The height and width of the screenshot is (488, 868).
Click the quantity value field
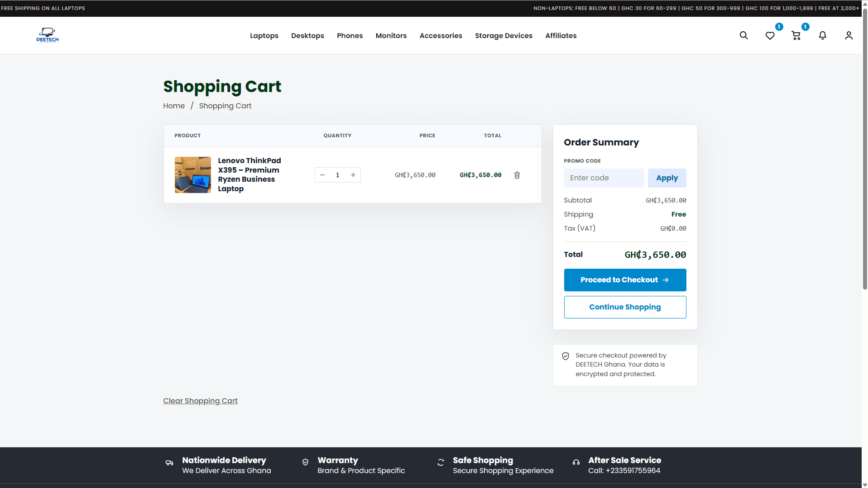tap(337, 175)
